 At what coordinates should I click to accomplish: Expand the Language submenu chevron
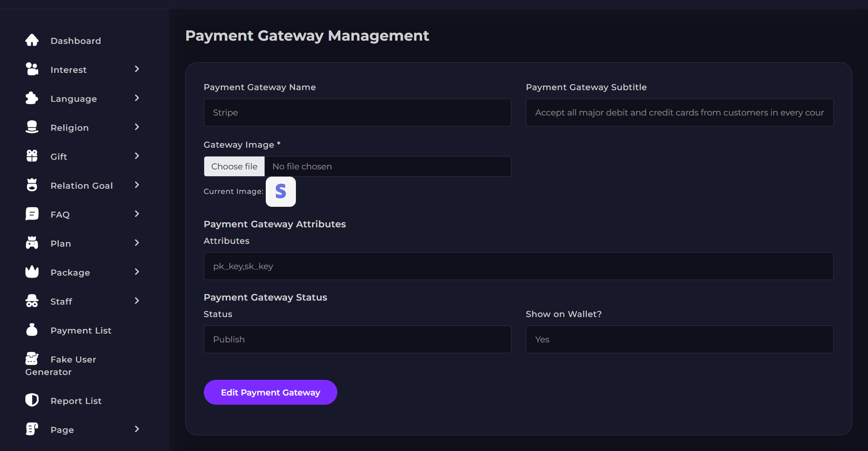(137, 98)
